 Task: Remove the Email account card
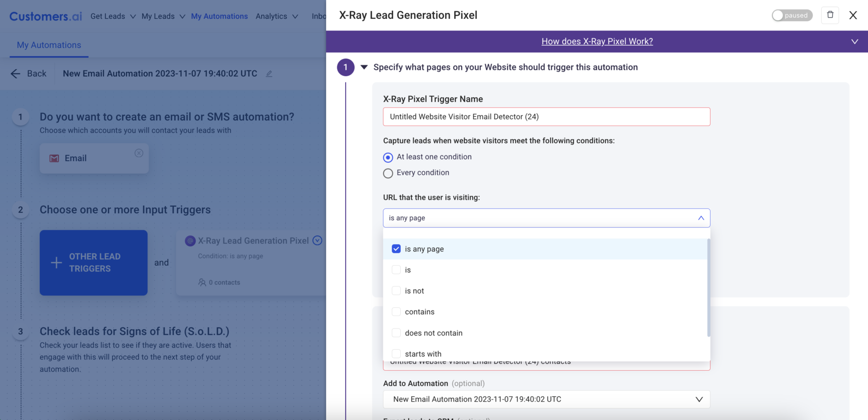(x=138, y=153)
